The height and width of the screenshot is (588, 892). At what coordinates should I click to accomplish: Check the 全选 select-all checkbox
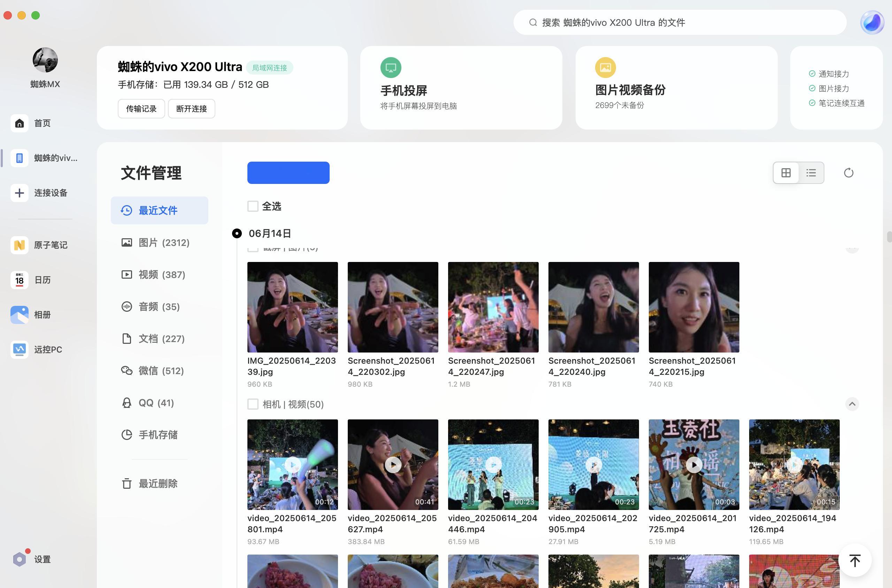pyautogui.click(x=253, y=206)
